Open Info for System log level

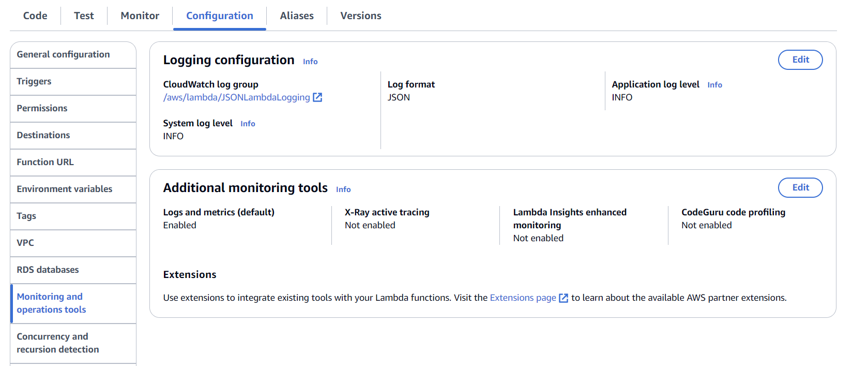(x=248, y=124)
